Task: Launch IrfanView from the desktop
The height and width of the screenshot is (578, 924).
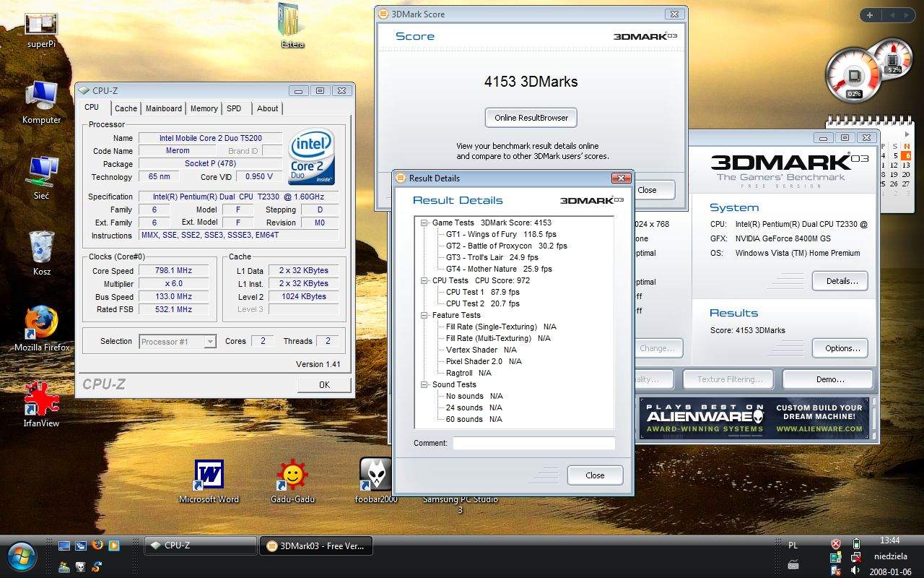Action: [41, 405]
